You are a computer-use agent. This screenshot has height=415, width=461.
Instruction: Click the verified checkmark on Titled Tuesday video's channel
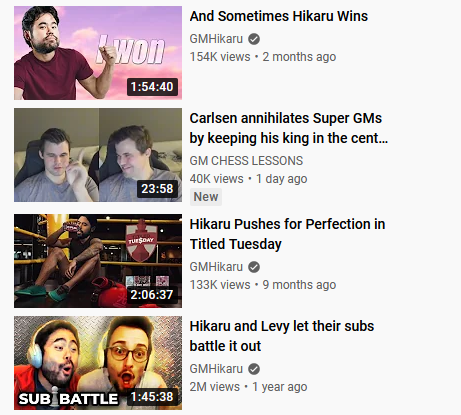tap(254, 267)
